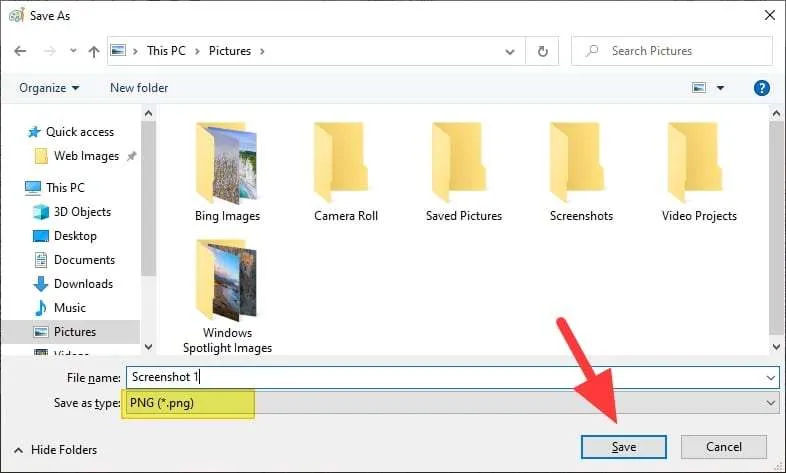Go up one folder level
This screenshot has height=473, width=786.
click(94, 51)
